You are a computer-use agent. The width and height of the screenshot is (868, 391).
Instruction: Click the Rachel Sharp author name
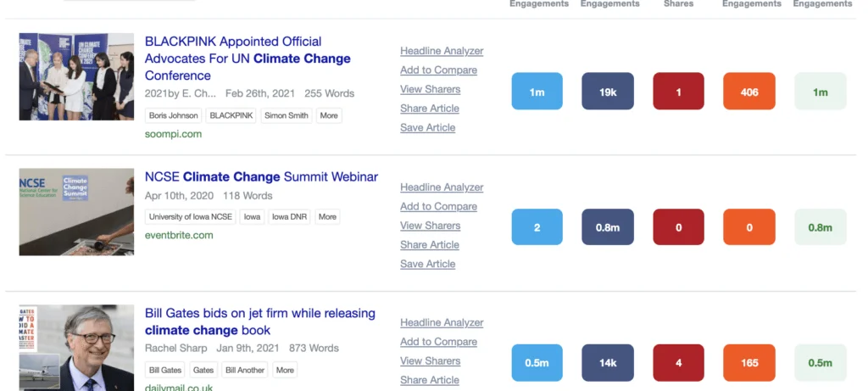tap(176, 349)
